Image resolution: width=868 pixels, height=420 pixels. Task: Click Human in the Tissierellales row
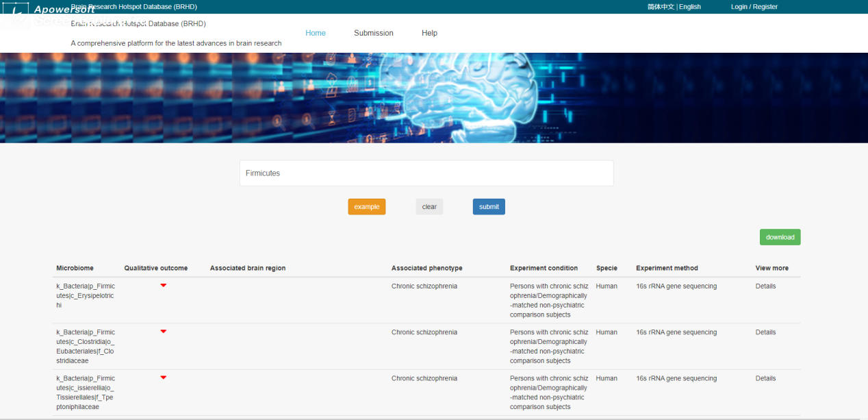tap(607, 378)
